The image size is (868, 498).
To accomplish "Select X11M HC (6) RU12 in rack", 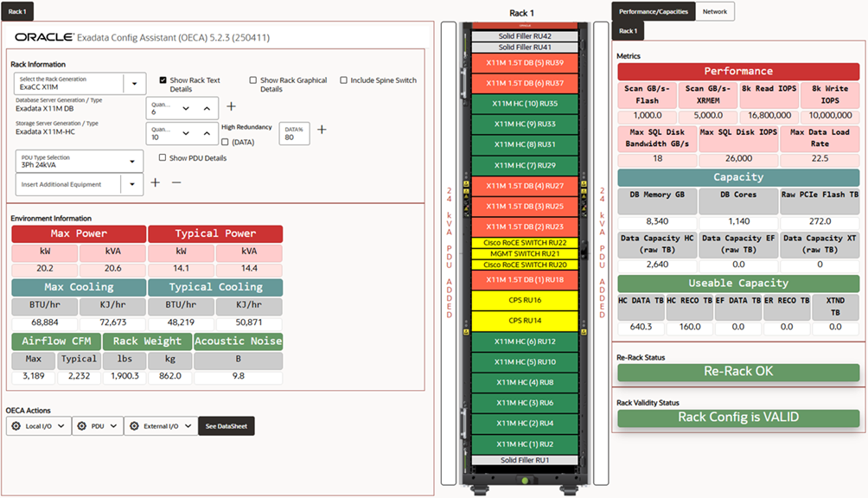I will click(525, 342).
